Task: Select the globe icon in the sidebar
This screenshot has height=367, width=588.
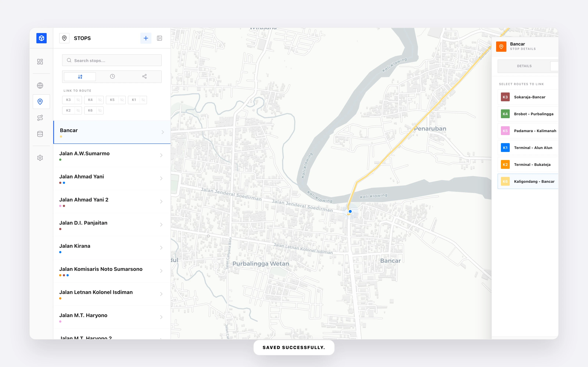Action: [40, 86]
